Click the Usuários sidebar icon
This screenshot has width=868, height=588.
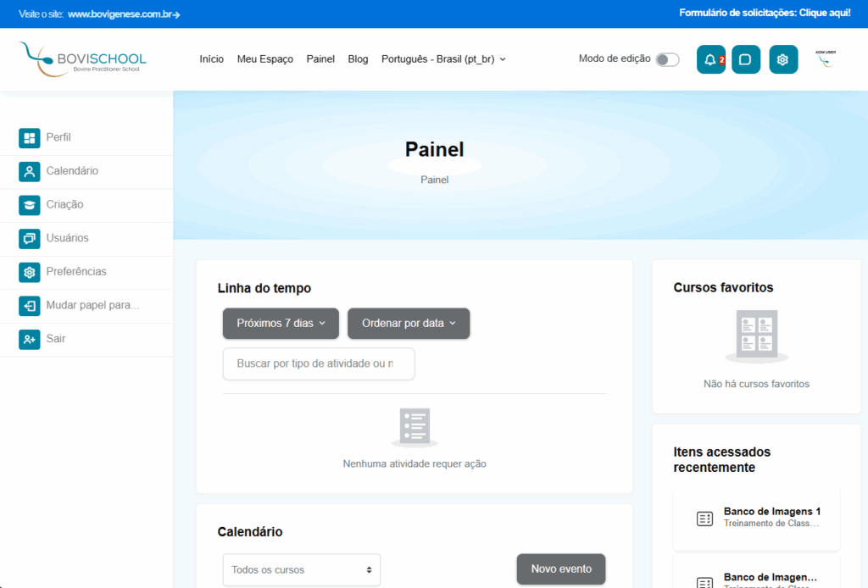coord(30,239)
